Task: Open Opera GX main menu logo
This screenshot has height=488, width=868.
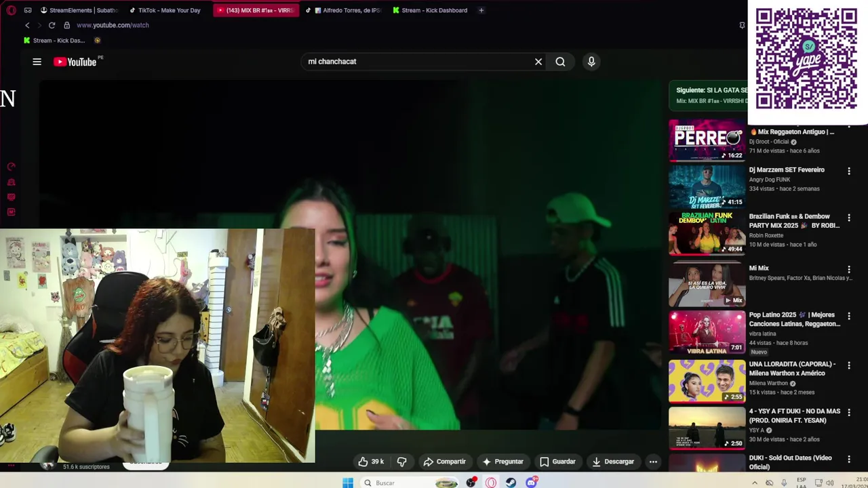Action: coord(11,10)
